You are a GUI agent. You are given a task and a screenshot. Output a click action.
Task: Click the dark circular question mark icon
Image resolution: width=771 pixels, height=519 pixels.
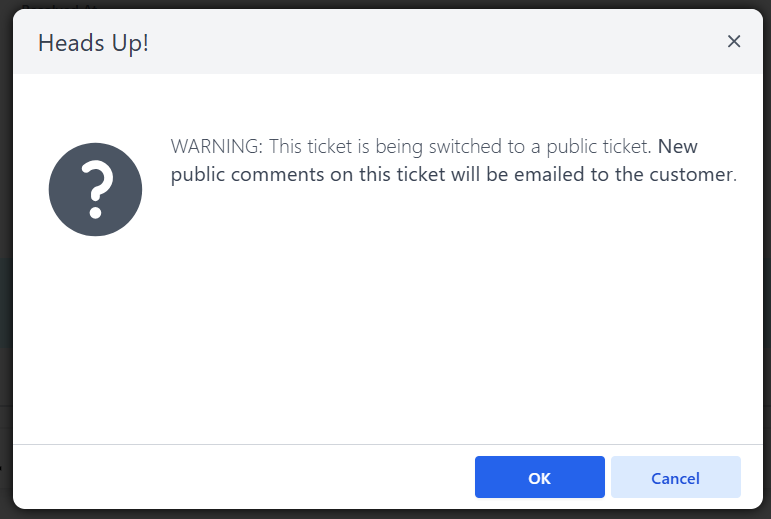coord(95,190)
